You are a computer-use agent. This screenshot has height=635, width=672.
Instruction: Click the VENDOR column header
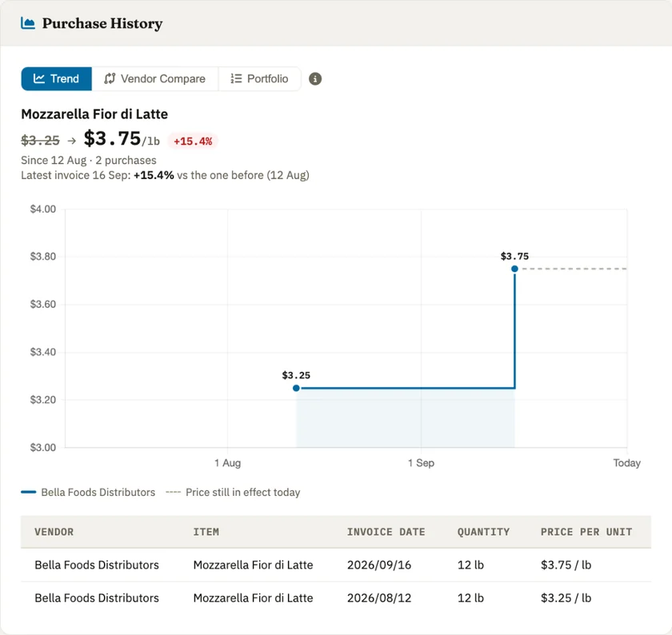coord(54,532)
